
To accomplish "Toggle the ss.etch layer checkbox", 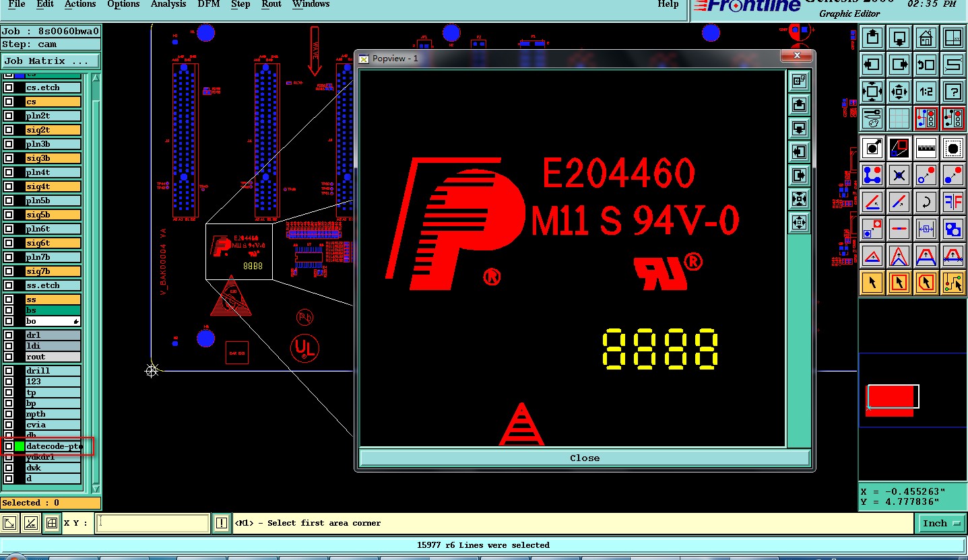I will [9, 285].
